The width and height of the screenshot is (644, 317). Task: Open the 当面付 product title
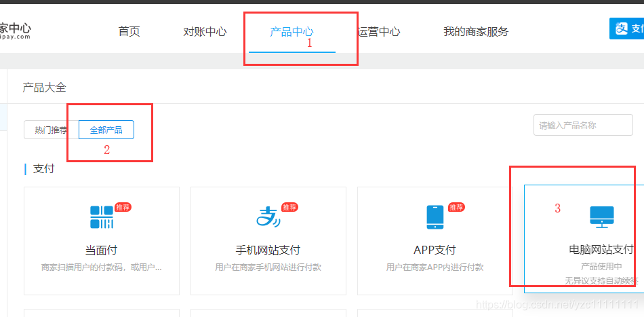(101, 250)
